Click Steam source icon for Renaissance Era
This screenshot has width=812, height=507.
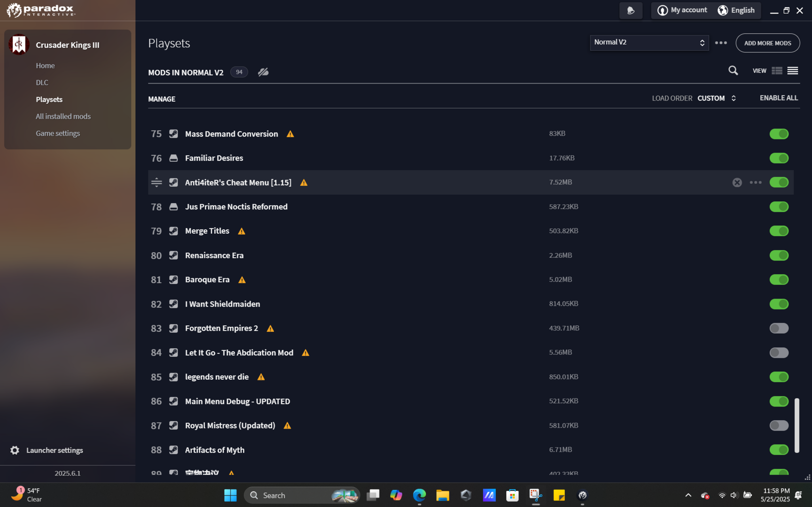[x=173, y=255]
